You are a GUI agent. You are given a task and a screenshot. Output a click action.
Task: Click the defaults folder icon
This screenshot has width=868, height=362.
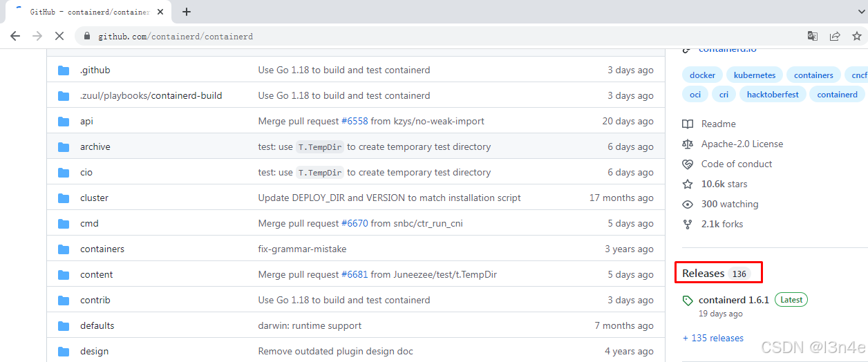click(64, 325)
